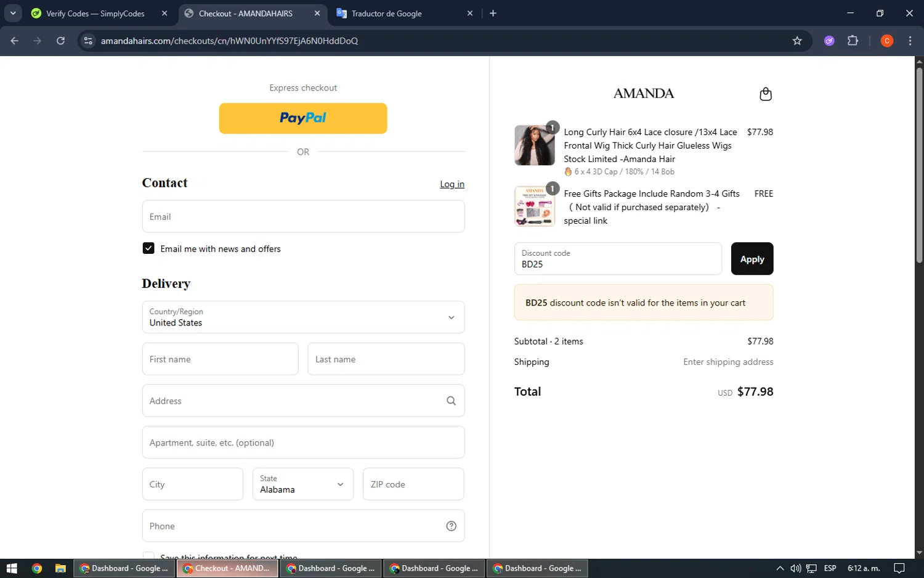Image resolution: width=924 pixels, height=578 pixels.
Task: Open the volume control in tray
Action: coord(795,568)
